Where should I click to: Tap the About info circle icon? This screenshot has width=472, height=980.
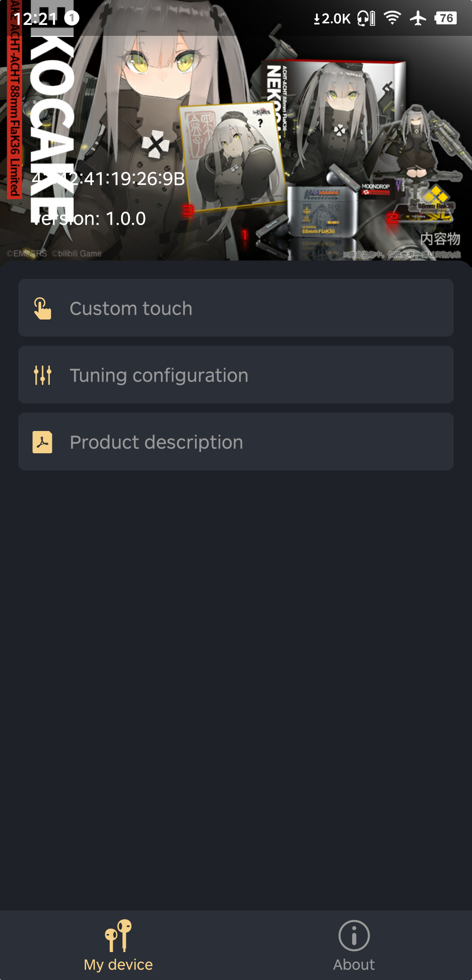point(354,935)
